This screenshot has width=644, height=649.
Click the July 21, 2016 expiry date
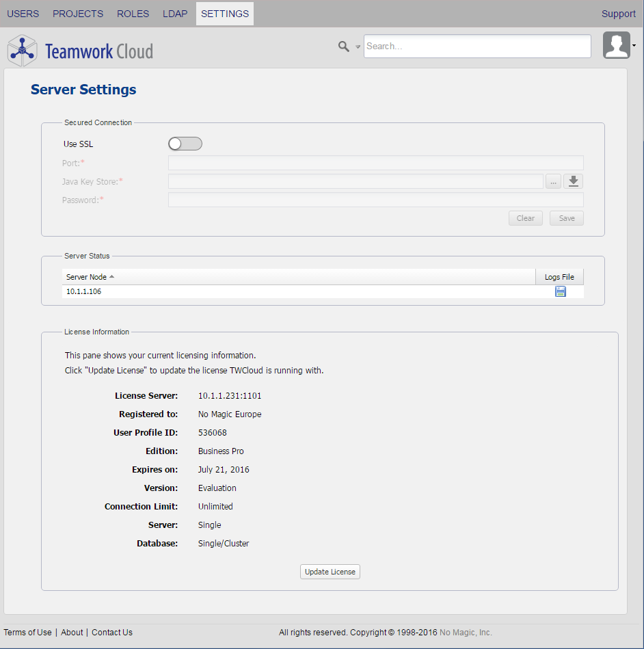[224, 469]
